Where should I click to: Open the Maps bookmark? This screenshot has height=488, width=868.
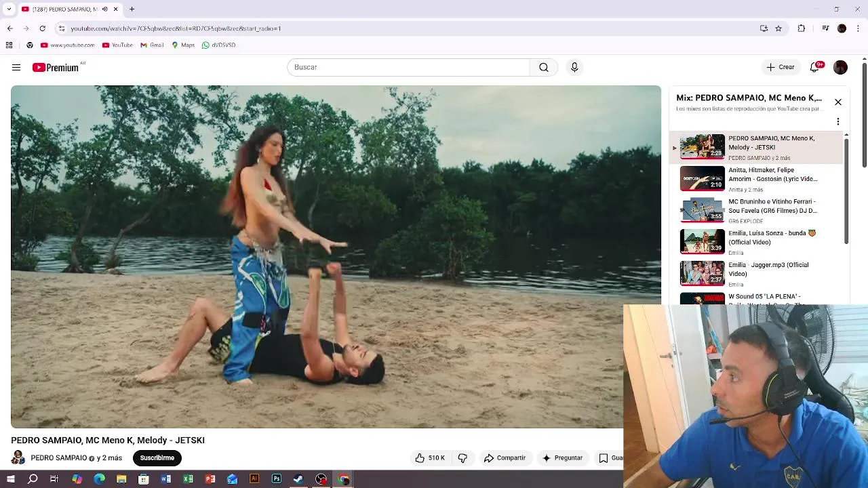(183, 45)
